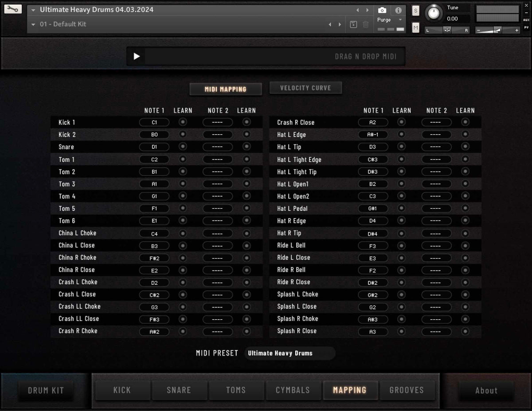Go to next instrument arrow
Viewport: 532px width, 411px height.
[367, 10]
